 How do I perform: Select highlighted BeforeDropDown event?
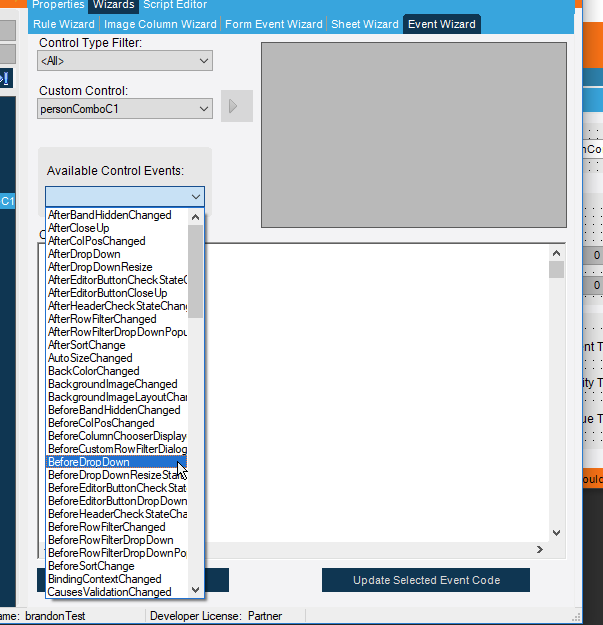(116, 462)
